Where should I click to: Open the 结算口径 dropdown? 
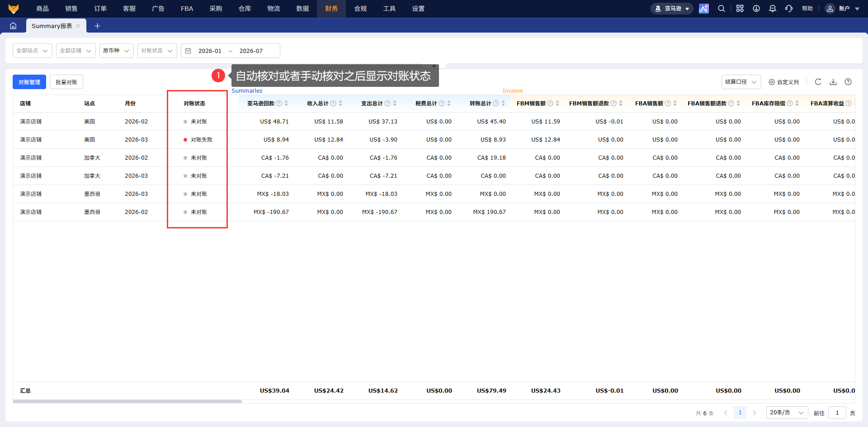point(741,82)
